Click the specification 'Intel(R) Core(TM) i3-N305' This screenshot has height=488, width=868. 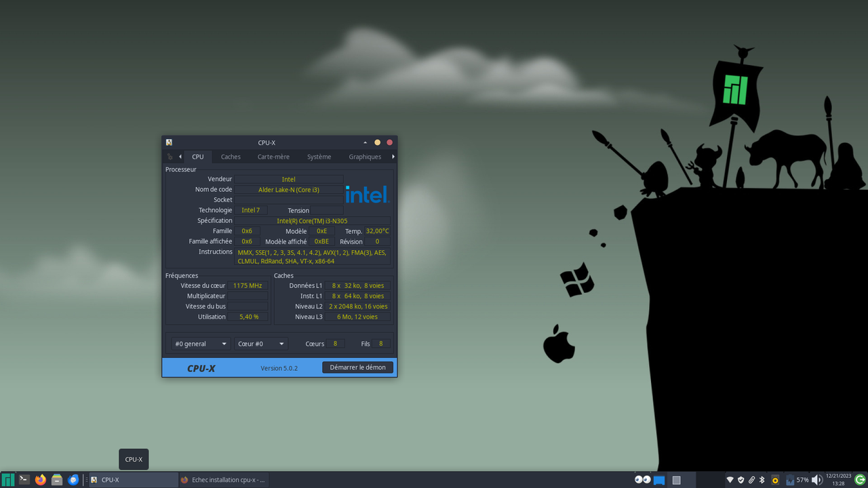tap(313, 220)
